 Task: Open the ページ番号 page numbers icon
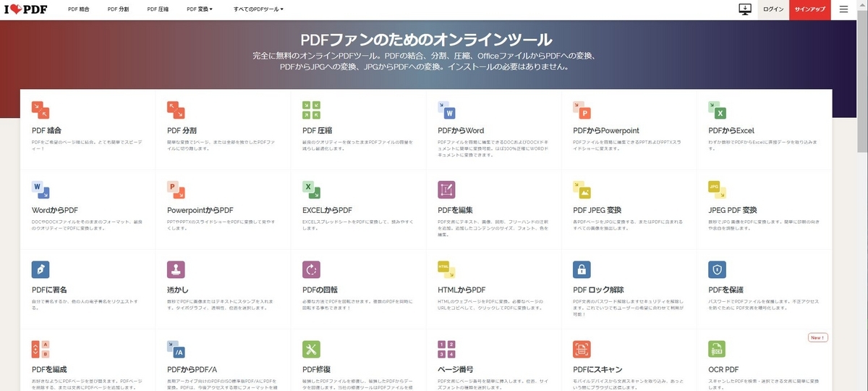pos(446,350)
